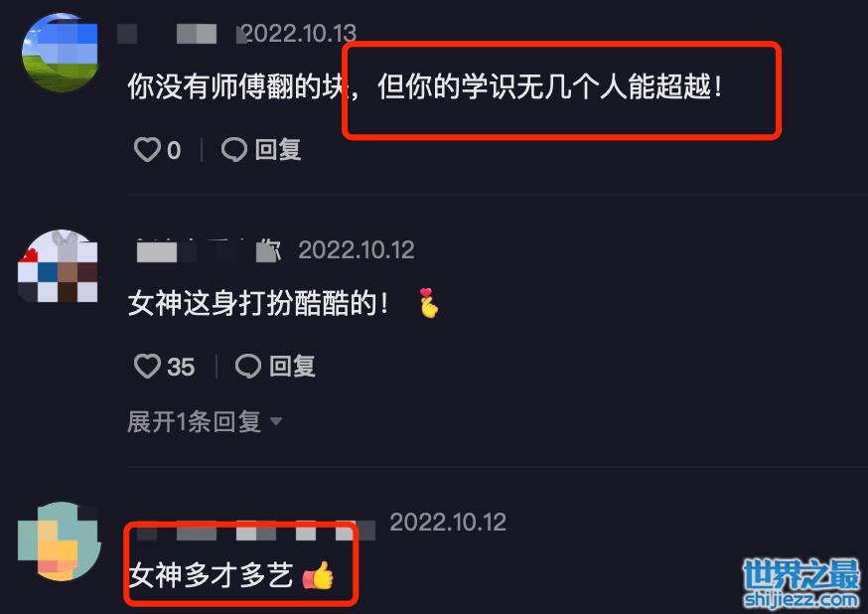Click the 2022.10.13 date stamp
This screenshot has height=614, width=868.
299,34
